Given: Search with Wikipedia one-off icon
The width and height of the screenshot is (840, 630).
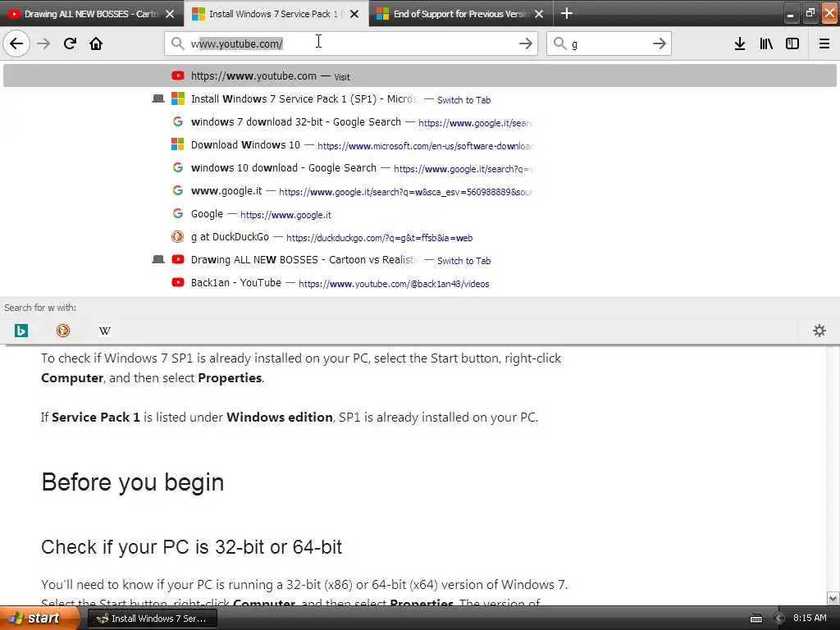Looking at the screenshot, I should 105,331.
